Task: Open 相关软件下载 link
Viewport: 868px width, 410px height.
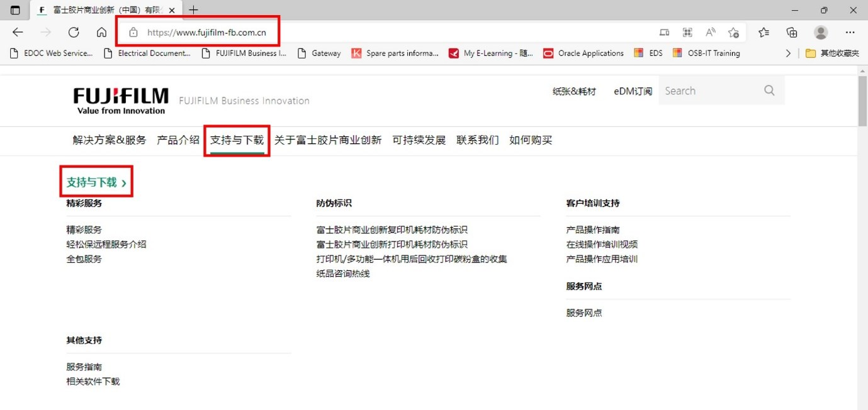Action: tap(93, 382)
